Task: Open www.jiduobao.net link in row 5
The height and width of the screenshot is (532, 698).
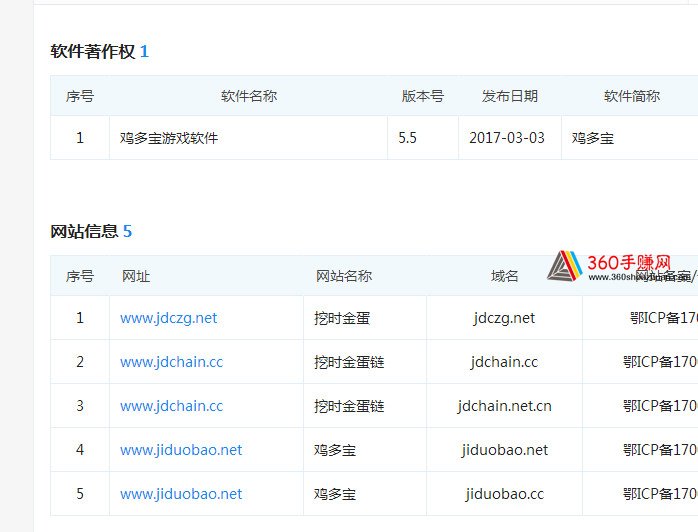Action: (x=181, y=494)
